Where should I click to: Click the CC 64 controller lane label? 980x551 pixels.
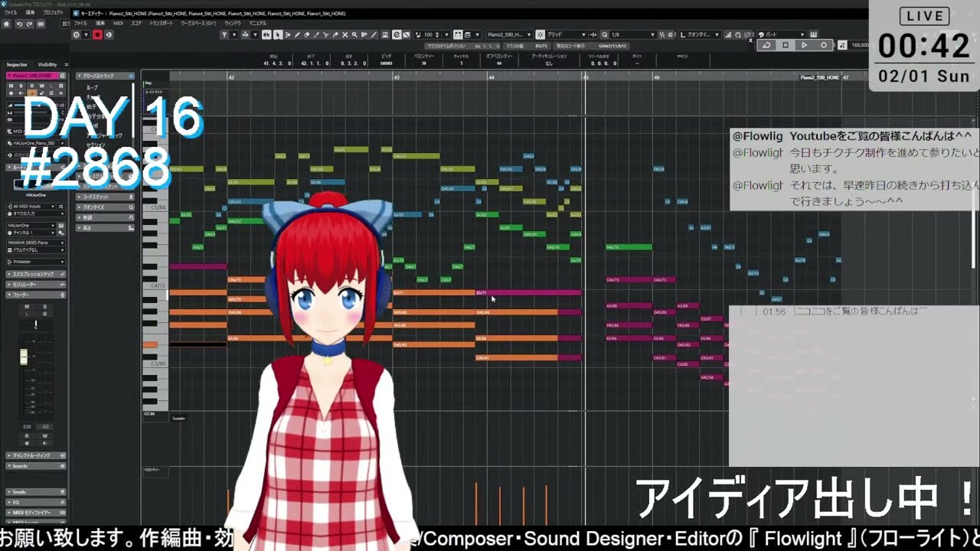(x=149, y=414)
